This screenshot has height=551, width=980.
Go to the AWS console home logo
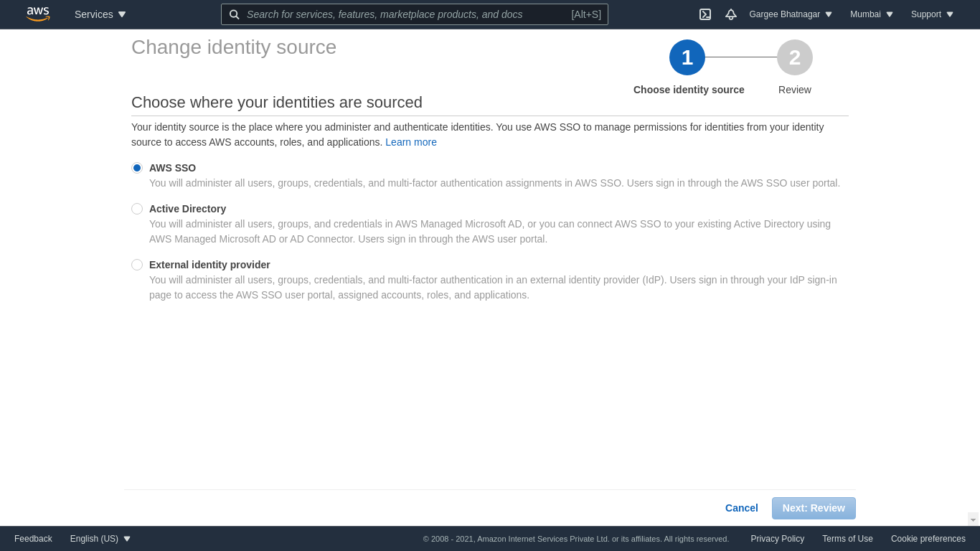tap(38, 14)
